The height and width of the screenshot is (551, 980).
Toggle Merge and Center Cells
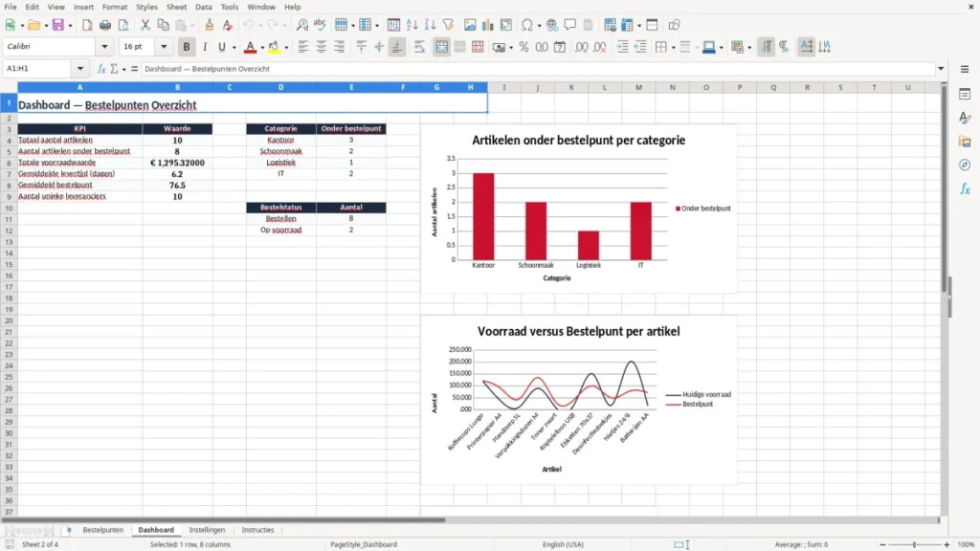point(442,47)
